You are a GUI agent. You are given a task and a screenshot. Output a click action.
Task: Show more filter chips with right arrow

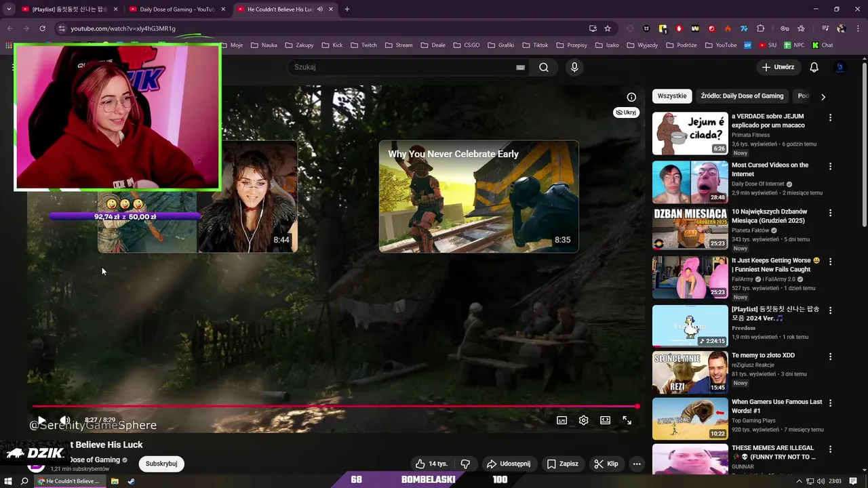pyautogui.click(x=823, y=97)
